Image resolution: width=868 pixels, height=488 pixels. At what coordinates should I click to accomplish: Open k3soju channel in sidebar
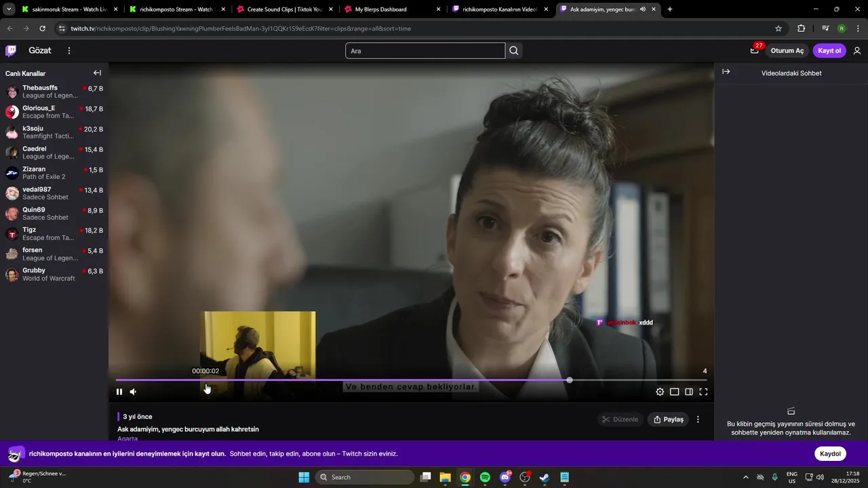click(54, 132)
